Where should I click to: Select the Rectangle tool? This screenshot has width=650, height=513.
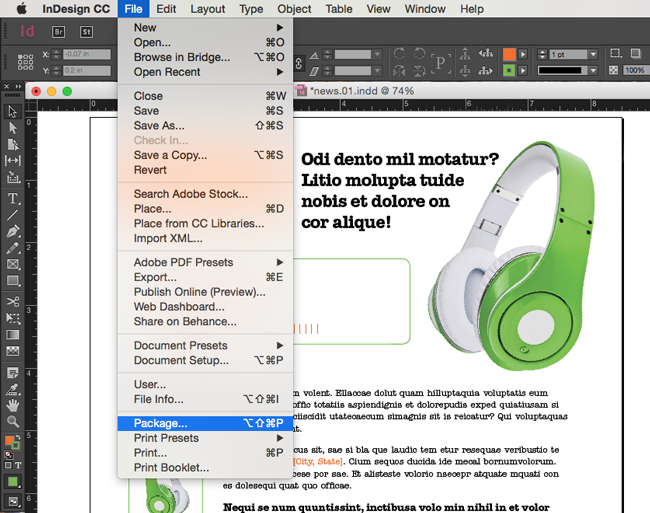(12, 281)
